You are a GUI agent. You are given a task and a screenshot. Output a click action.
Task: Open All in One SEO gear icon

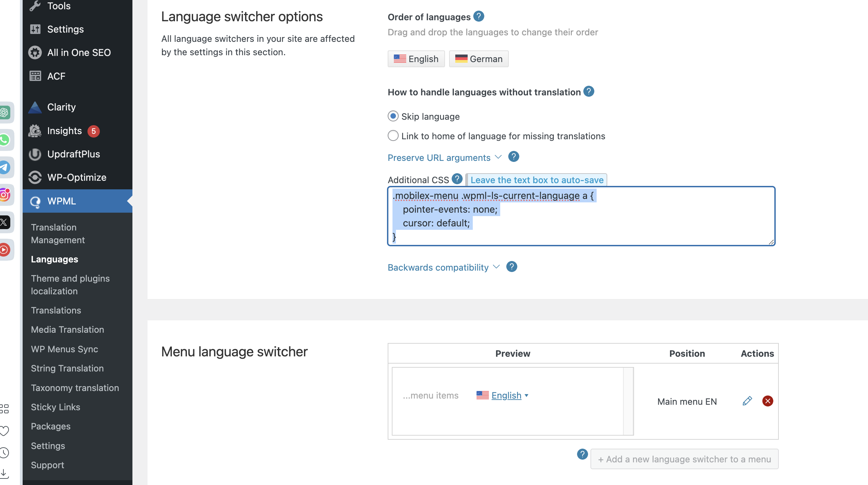coord(35,52)
